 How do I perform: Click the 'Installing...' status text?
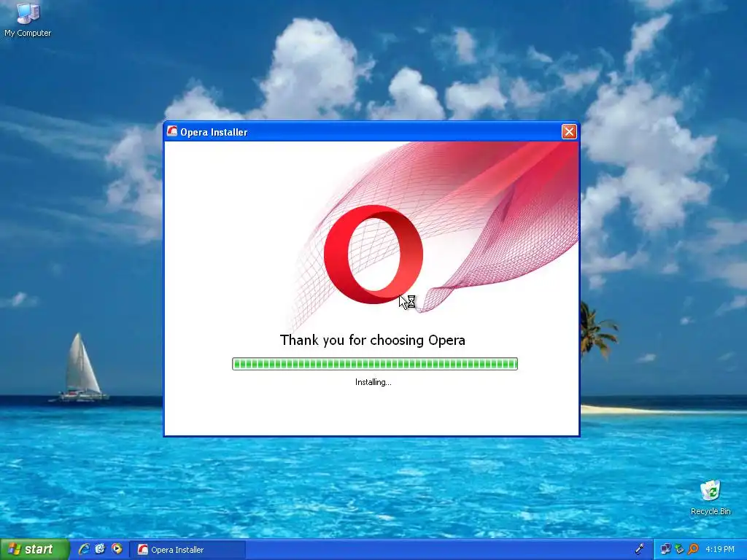pos(373,382)
